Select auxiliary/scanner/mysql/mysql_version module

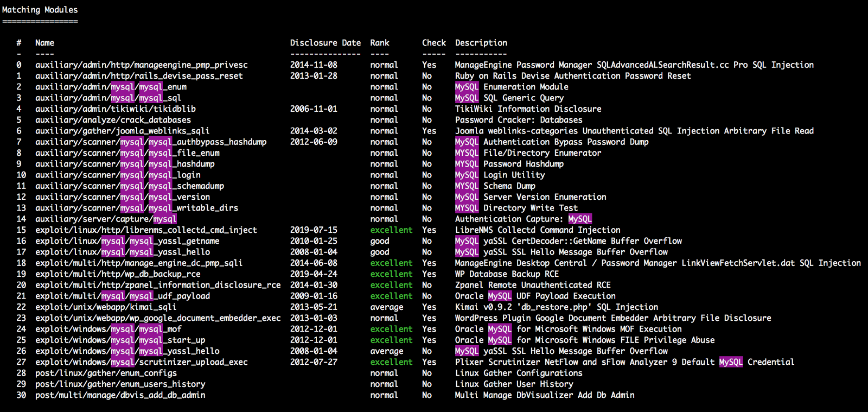(x=123, y=197)
